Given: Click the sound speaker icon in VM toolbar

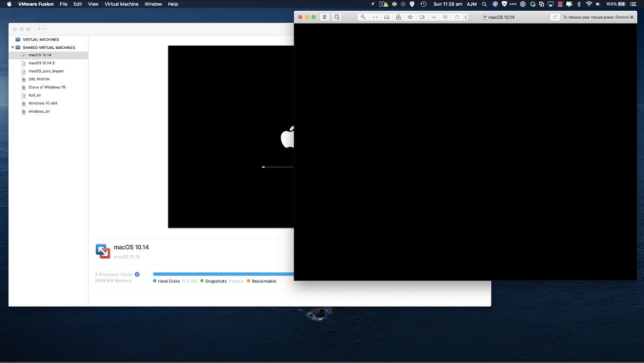Looking at the screenshot, I should 410,17.
